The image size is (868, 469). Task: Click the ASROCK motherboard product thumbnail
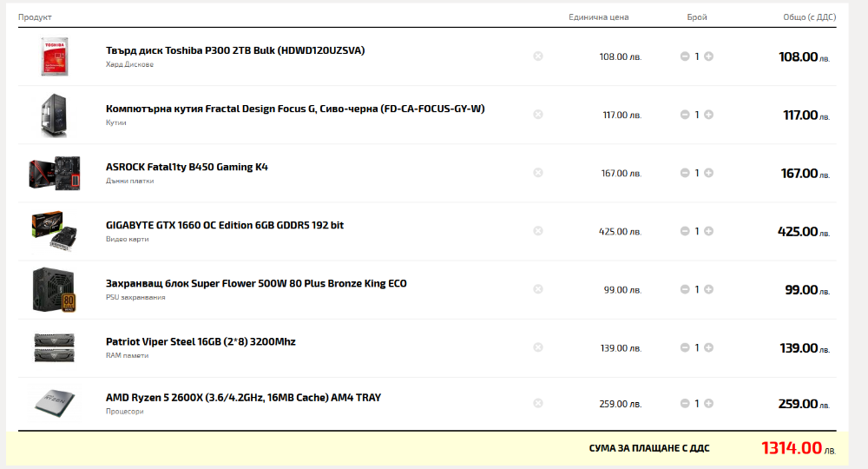click(54, 174)
